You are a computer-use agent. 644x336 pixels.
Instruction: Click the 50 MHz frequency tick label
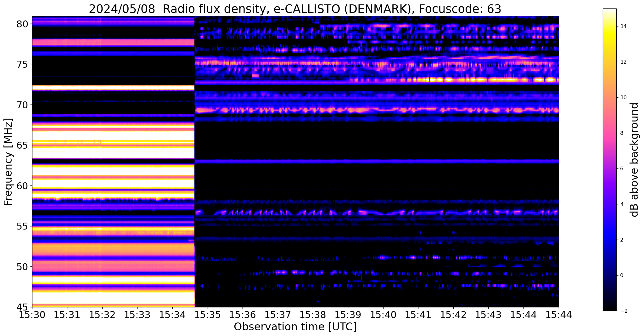click(22, 267)
